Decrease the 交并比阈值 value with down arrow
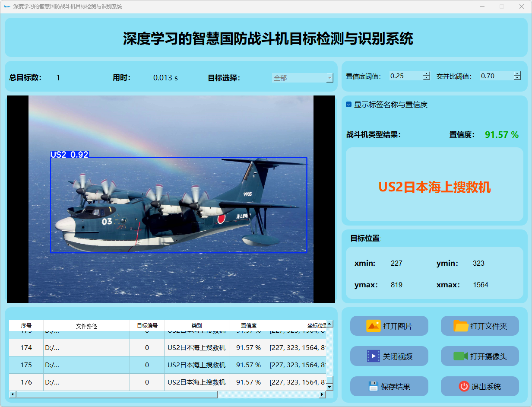Image resolution: width=532 pixels, height=407 pixels. click(x=517, y=78)
